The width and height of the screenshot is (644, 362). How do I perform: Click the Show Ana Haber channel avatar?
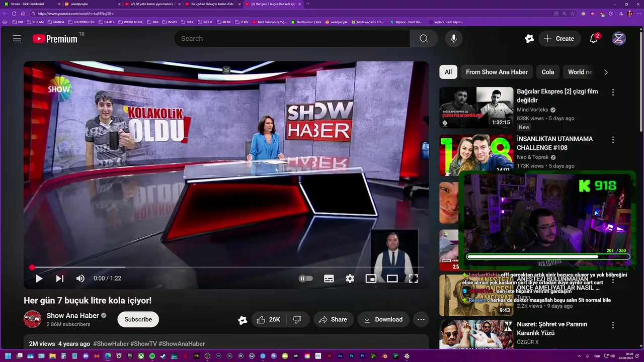pos(33,319)
